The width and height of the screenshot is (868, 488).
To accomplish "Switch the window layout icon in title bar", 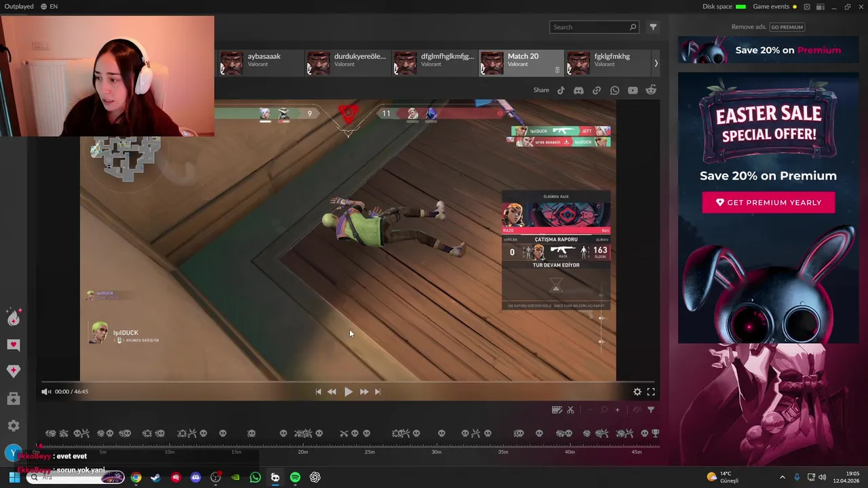I will coord(821,6).
